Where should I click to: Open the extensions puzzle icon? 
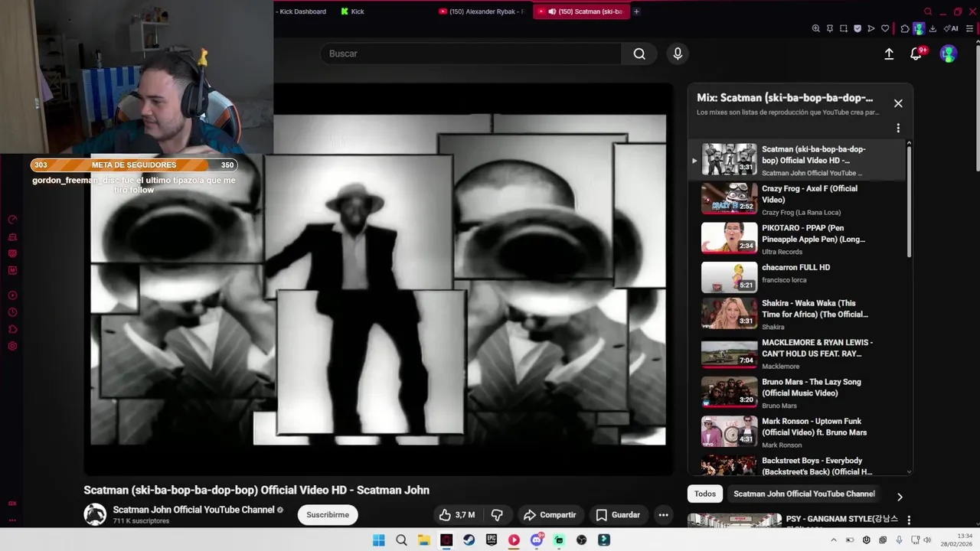tap(905, 28)
